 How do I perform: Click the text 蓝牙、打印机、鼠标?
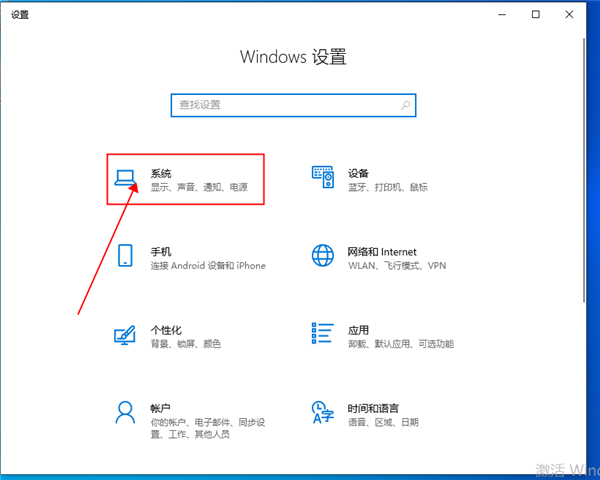tap(388, 187)
